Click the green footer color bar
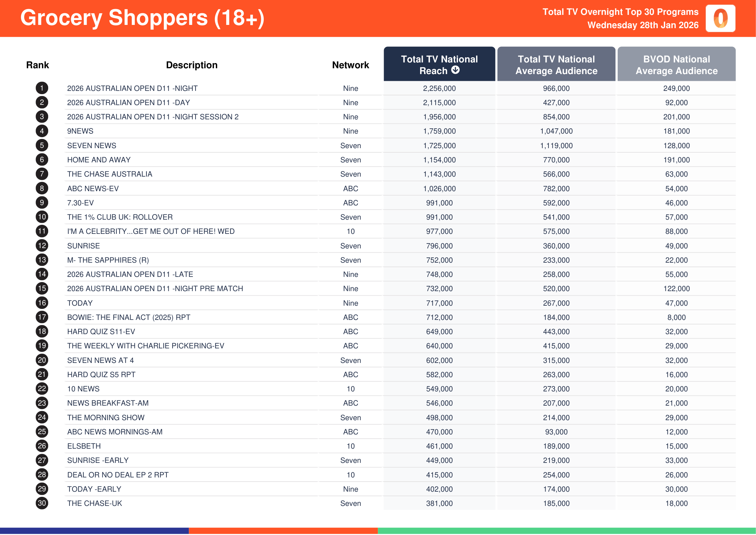This screenshot has height=535, width=756. (x=566, y=531)
